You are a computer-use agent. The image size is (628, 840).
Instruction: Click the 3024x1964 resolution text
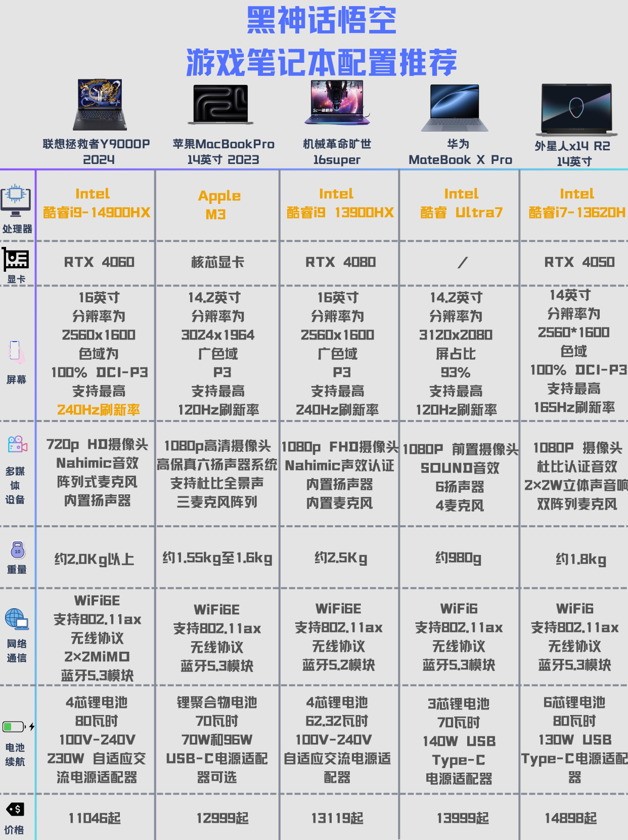(x=218, y=335)
